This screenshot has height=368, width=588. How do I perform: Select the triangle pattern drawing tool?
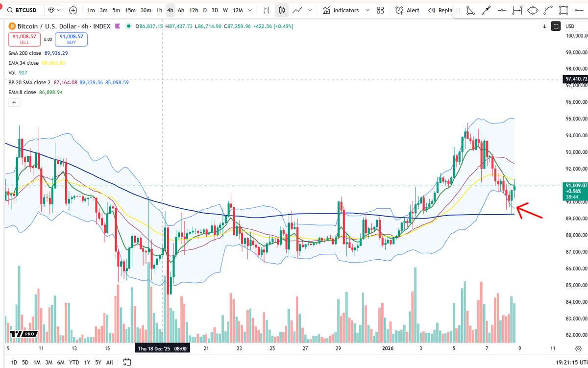coord(470,10)
